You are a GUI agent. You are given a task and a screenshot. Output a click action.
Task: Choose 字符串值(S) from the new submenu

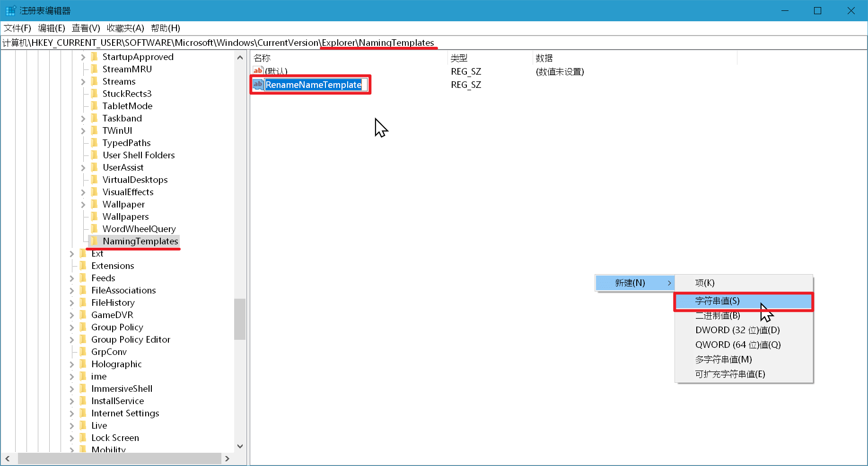(717, 301)
